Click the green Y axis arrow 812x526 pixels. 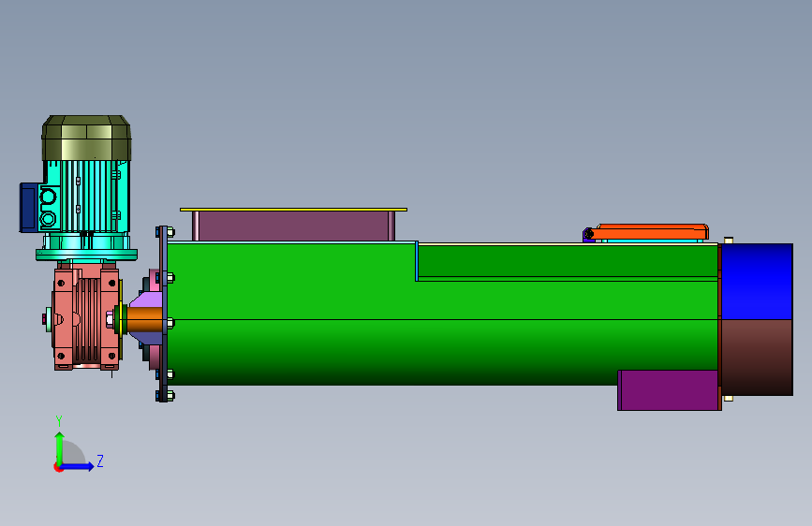60,448
